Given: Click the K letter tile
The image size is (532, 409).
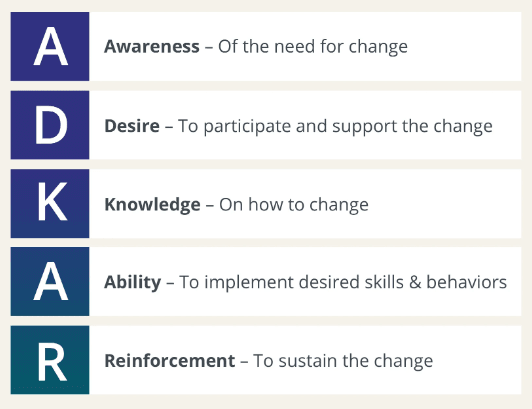Looking at the screenshot, I should [x=50, y=203].
